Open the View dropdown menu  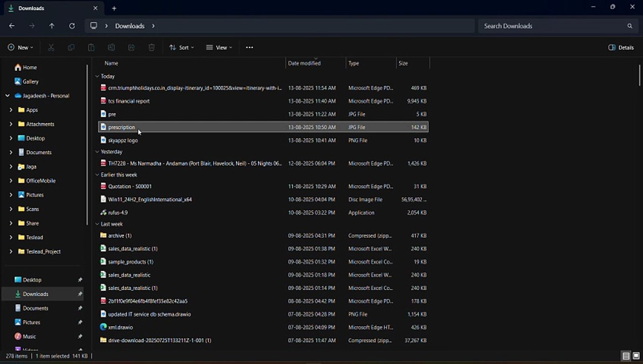[x=219, y=48]
